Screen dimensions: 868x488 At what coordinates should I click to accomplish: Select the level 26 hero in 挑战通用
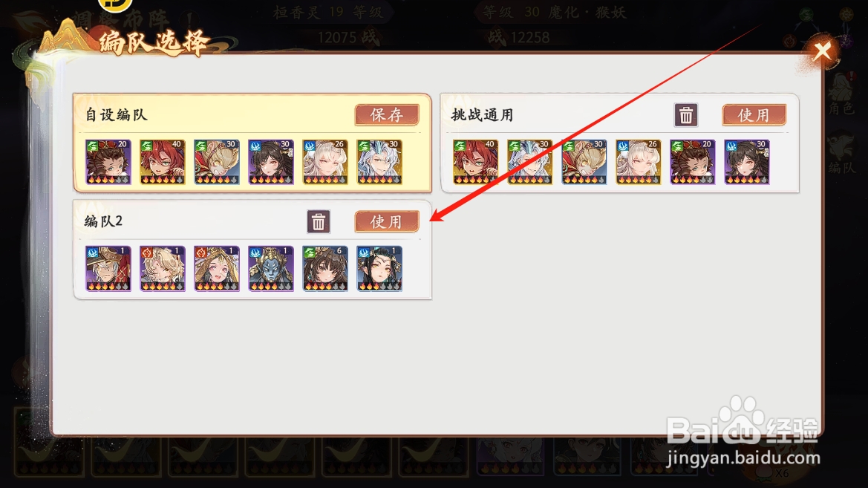point(639,162)
